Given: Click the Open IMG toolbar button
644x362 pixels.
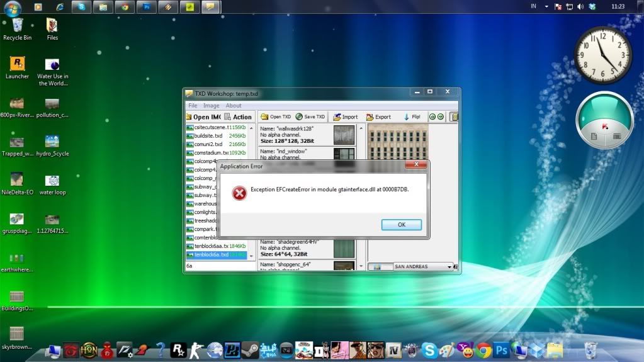Looking at the screenshot, I should tap(203, 117).
